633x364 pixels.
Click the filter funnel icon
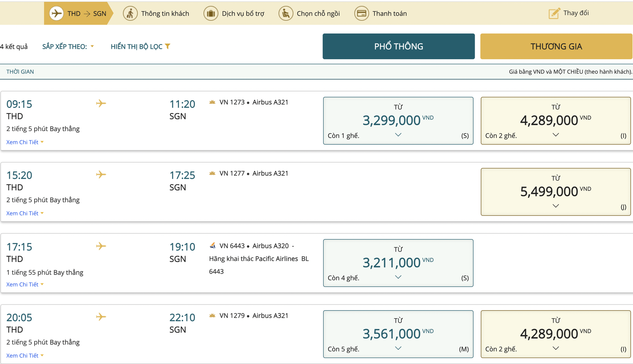click(x=168, y=46)
